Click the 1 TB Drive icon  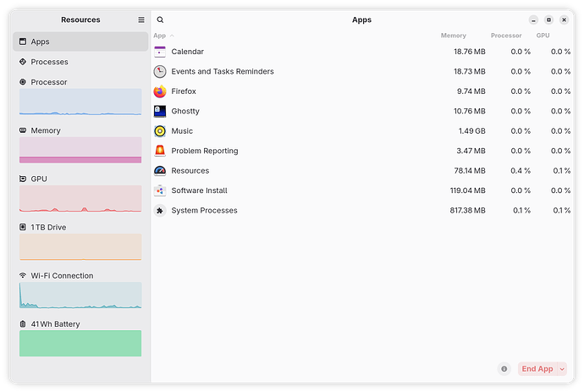point(23,227)
